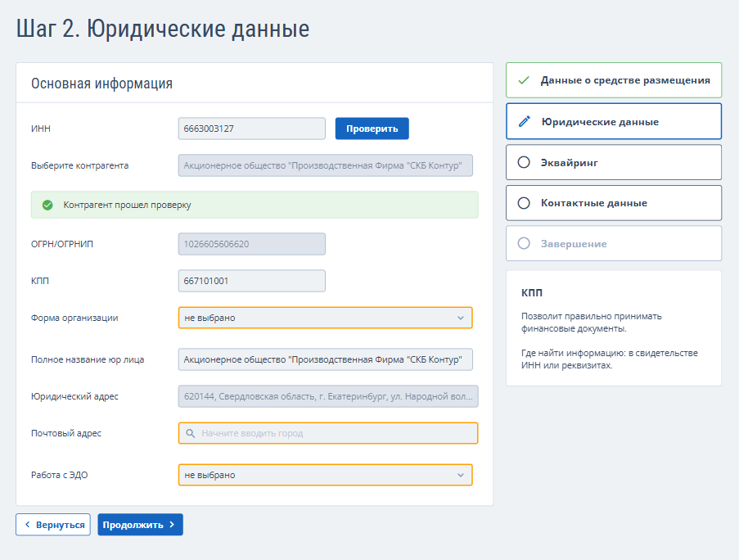The height and width of the screenshot is (560, 739).
Task: Click the pencil icon beside Юридические данные
Action: point(525,122)
